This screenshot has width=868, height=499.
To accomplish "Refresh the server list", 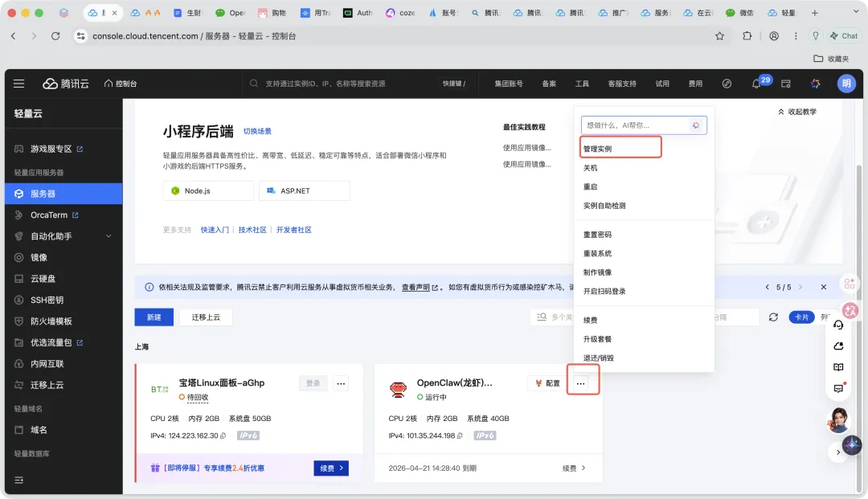I will (x=773, y=317).
